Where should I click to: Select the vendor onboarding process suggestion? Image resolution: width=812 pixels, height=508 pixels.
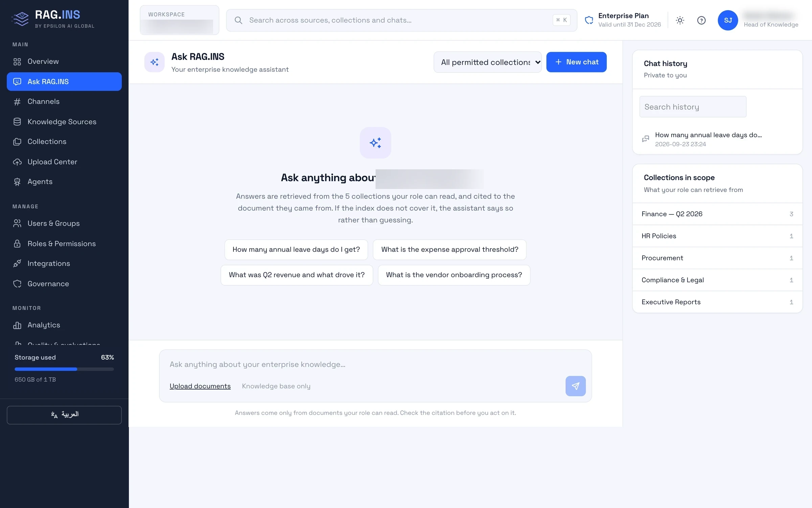[454, 275]
